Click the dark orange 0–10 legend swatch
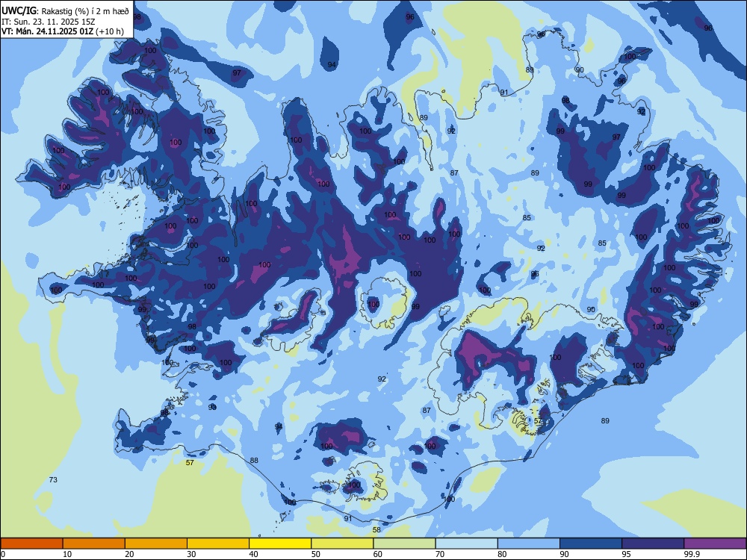The image size is (747, 560). (31, 544)
